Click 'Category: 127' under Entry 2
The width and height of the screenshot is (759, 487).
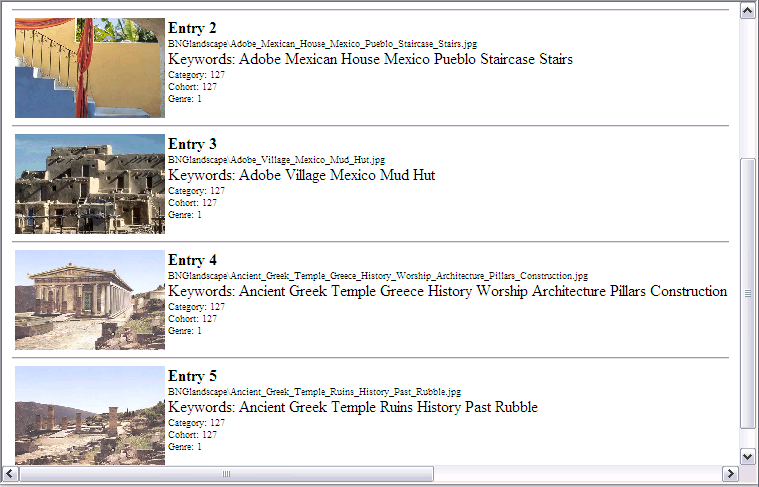coord(197,75)
